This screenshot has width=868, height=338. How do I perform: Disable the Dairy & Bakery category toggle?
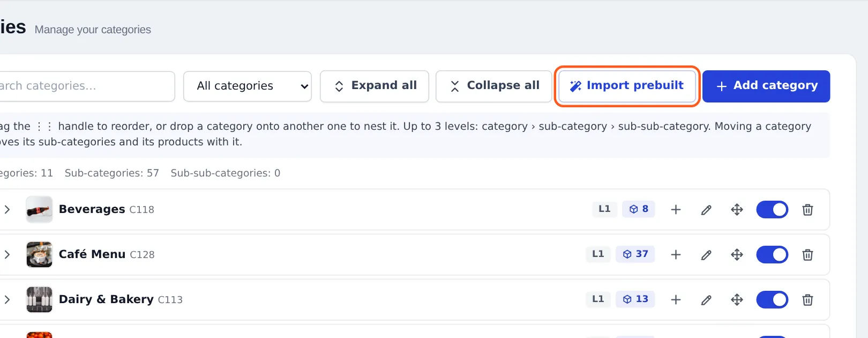(x=772, y=300)
